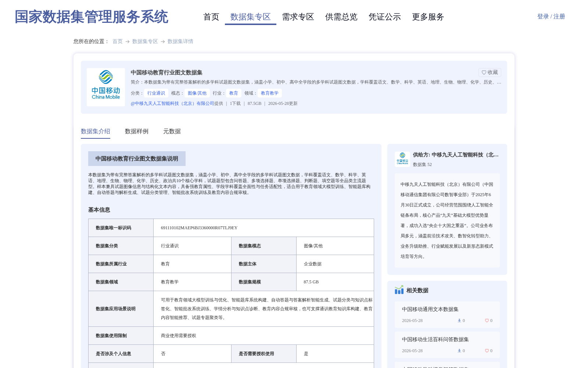The height and width of the screenshot is (368, 588).
Task: Click the 中国移动教育行业图文数据集说明 heading
Action: (137, 159)
